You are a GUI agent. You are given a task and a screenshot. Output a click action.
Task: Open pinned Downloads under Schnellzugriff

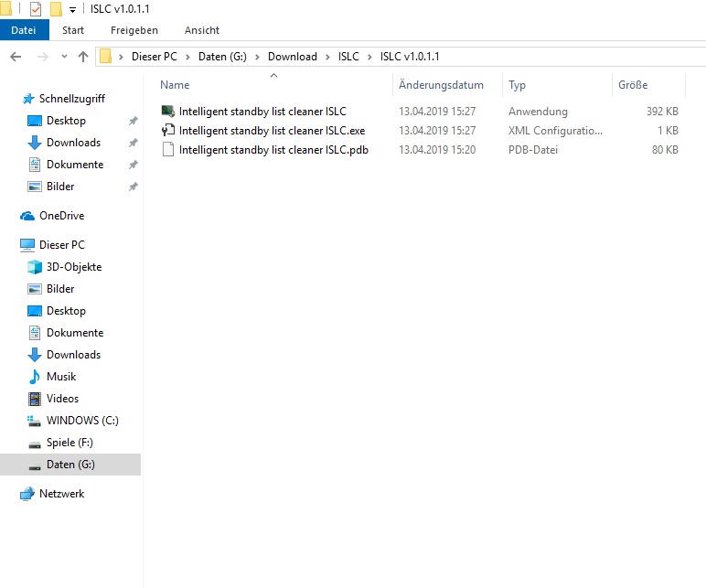click(73, 143)
